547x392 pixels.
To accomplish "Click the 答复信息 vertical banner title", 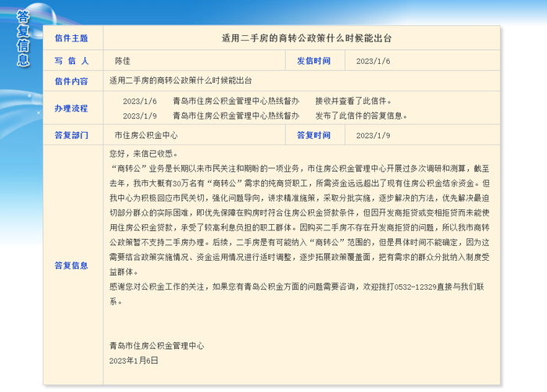I will click(x=23, y=38).
